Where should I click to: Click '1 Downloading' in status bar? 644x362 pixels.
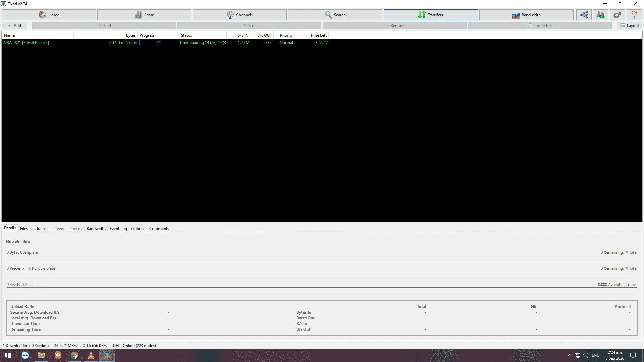[16, 346]
